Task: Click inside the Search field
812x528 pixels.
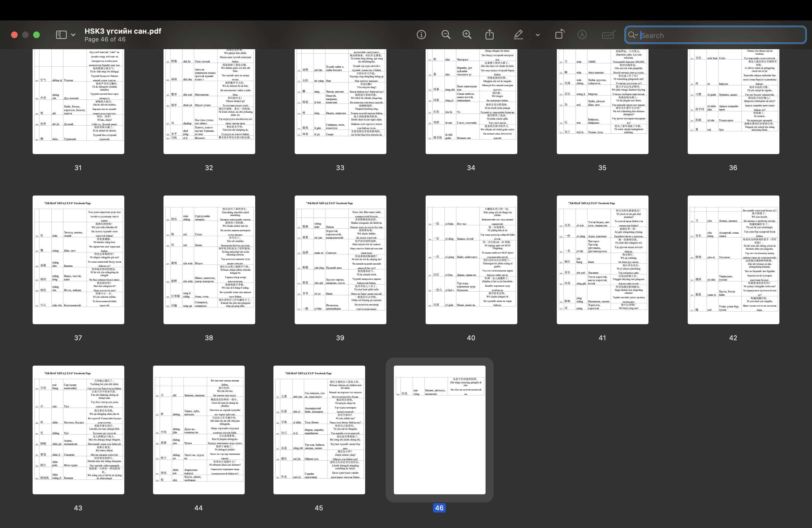Action: 720,35
